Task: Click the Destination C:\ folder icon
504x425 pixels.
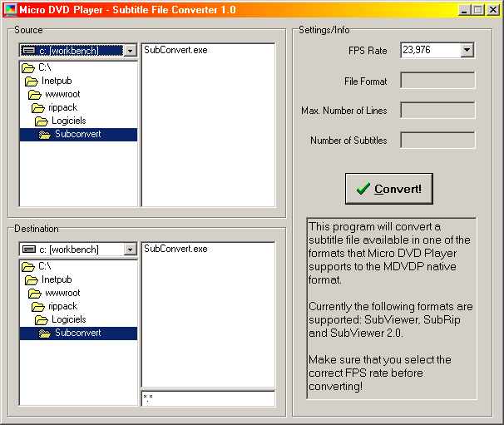Action: 28,266
